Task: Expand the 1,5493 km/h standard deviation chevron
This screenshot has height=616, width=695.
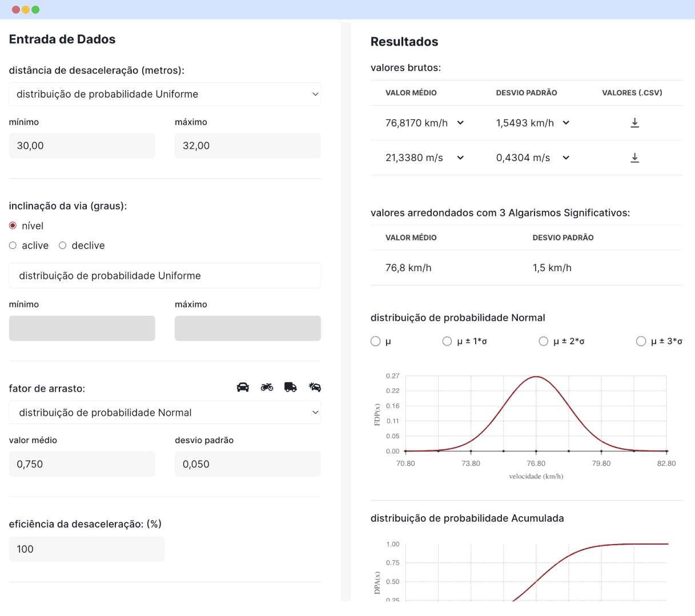Action: (566, 123)
